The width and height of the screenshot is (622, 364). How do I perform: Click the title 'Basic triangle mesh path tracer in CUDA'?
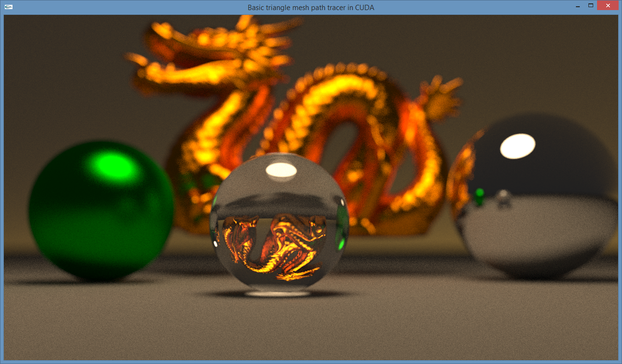coord(311,8)
